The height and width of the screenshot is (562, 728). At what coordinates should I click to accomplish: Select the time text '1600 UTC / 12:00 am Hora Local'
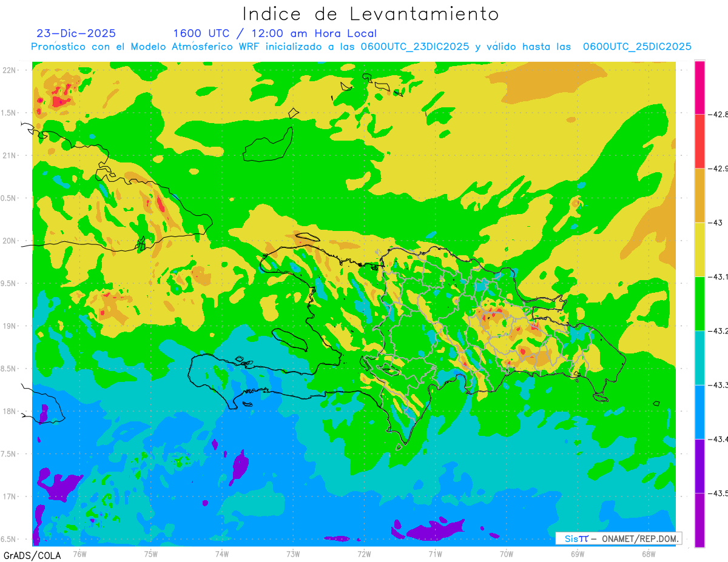click(x=275, y=34)
